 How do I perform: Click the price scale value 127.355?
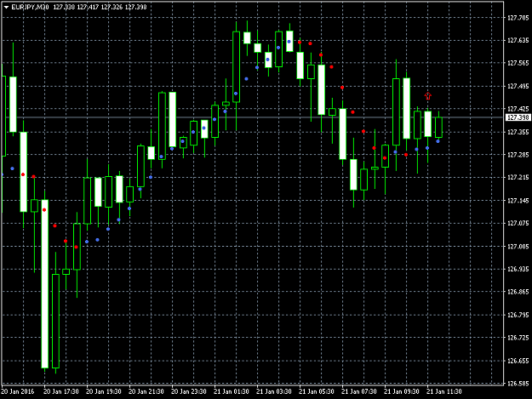[518, 132]
